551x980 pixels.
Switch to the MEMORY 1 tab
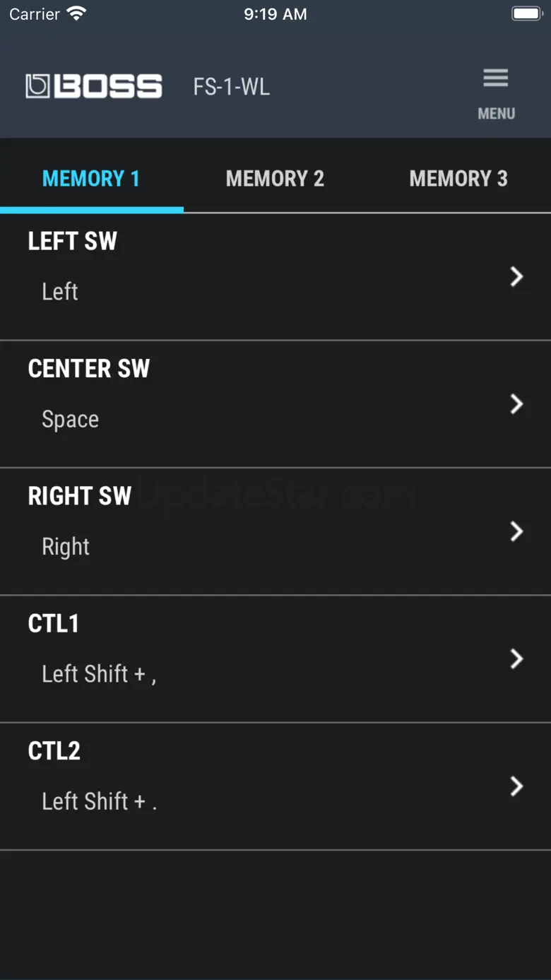click(91, 179)
